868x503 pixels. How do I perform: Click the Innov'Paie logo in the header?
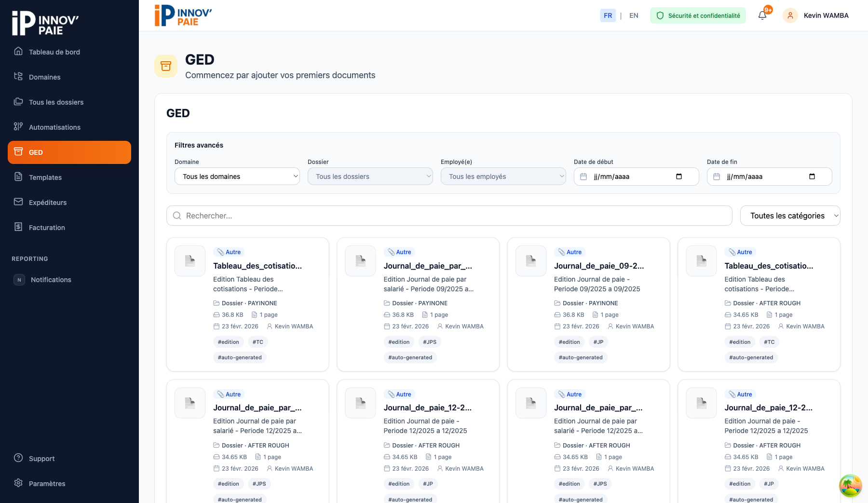(183, 15)
